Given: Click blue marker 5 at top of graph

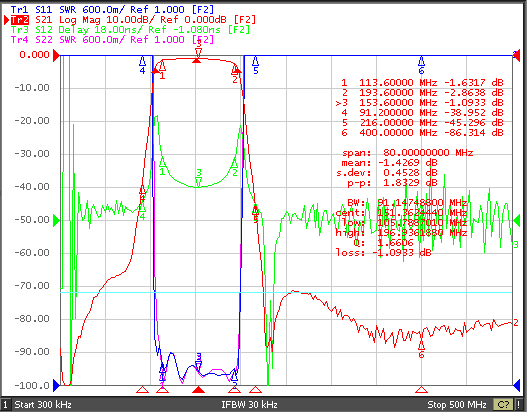Looking at the screenshot, I should click(x=256, y=62).
